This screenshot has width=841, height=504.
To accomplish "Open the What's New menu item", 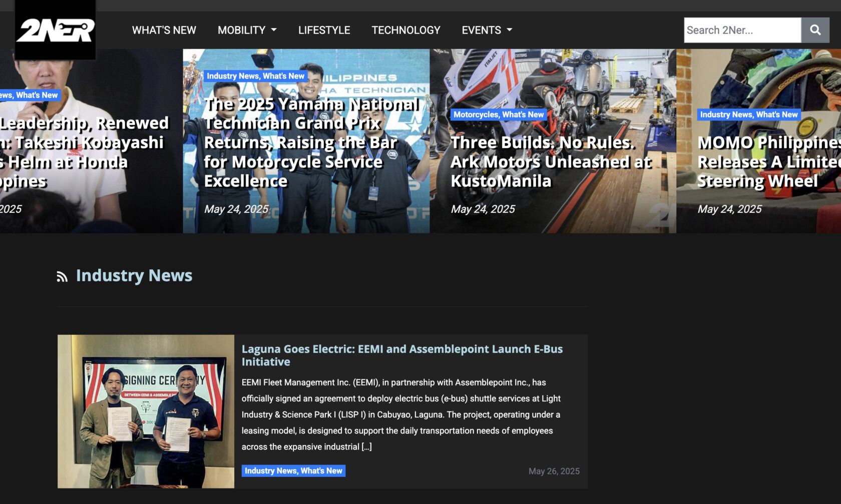I will pos(164,30).
